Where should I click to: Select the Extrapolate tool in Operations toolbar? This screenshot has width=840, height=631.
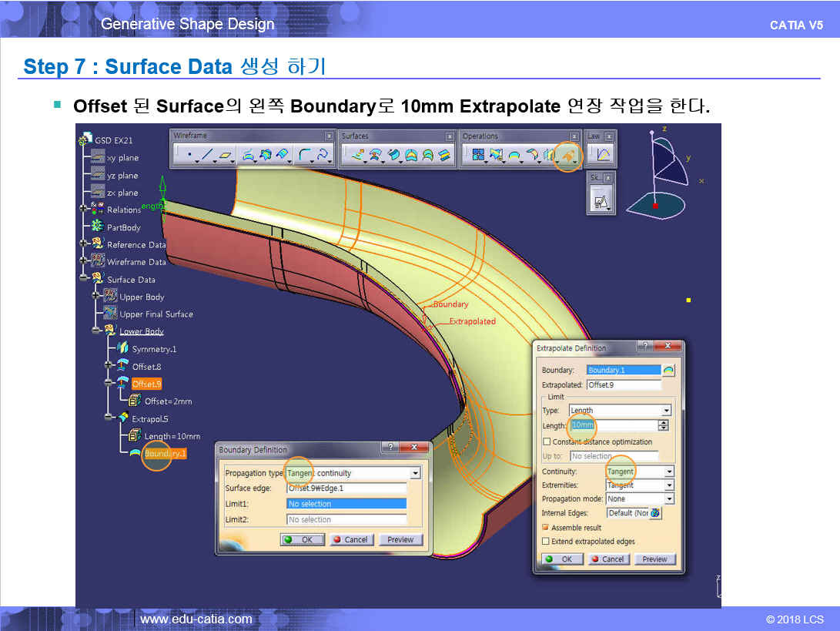coord(567,156)
